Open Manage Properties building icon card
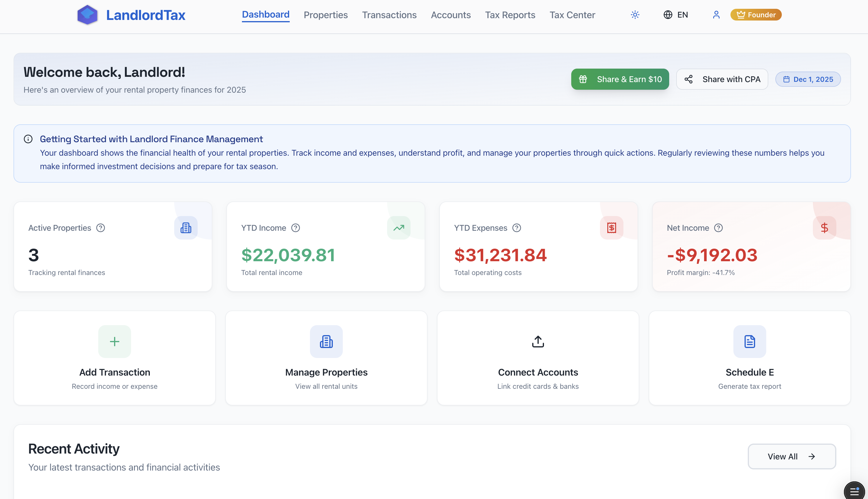 (326, 341)
